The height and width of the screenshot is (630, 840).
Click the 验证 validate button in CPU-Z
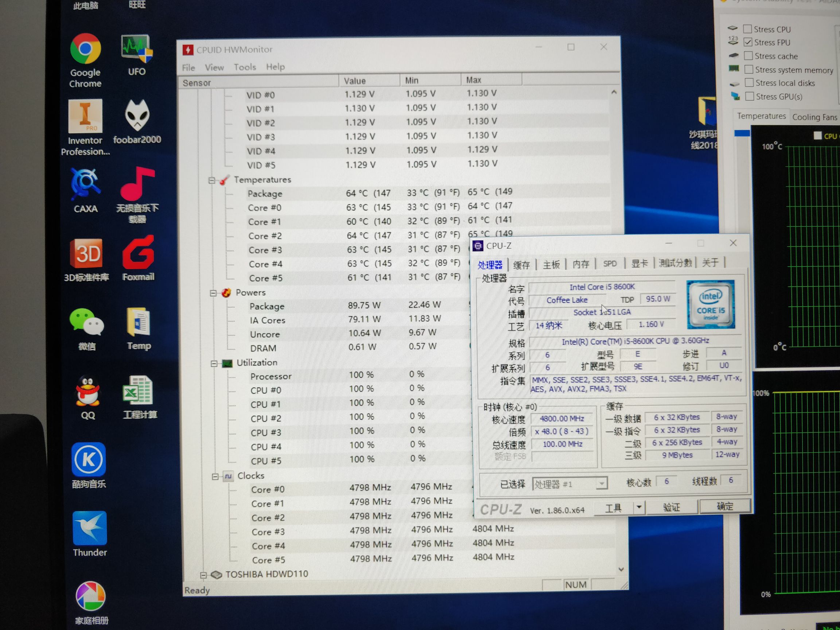click(672, 507)
